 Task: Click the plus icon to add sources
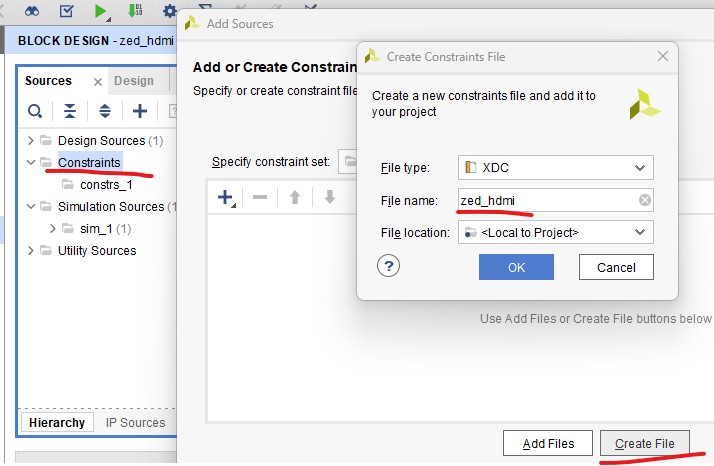140,111
